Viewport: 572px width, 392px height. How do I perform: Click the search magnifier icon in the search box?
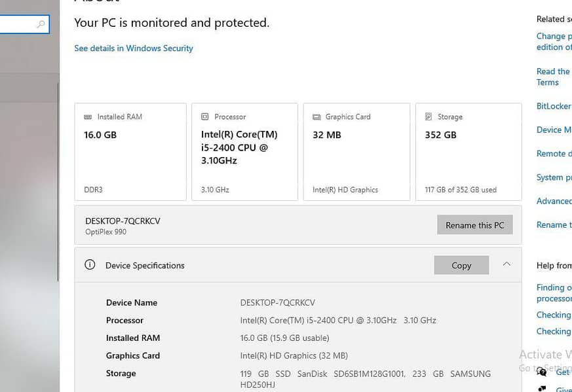[41, 24]
